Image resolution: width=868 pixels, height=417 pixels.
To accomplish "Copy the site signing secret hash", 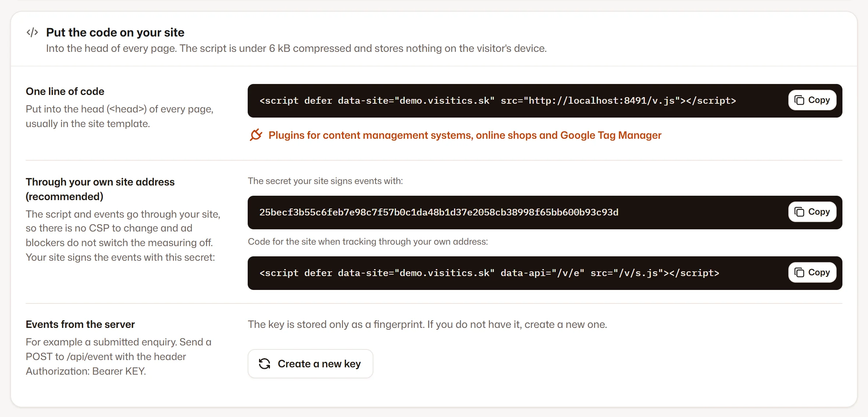I will point(812,212).
